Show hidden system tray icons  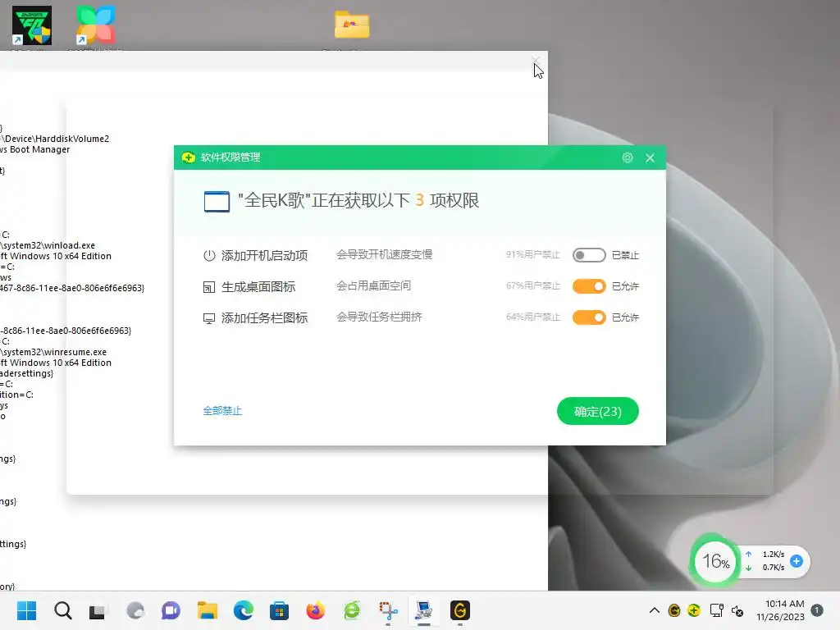coord(654,610)
